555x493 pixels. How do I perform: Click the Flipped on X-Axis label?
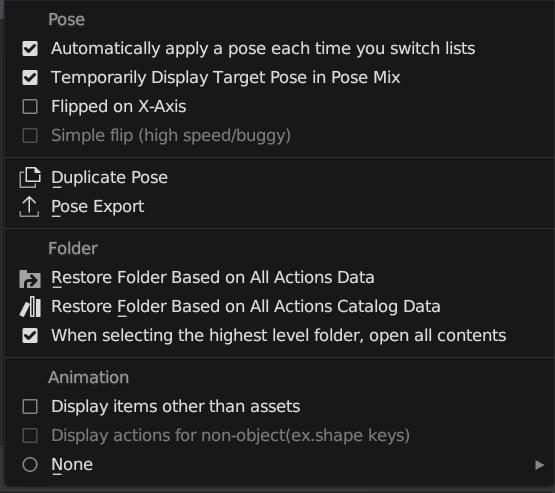[119, 107]
